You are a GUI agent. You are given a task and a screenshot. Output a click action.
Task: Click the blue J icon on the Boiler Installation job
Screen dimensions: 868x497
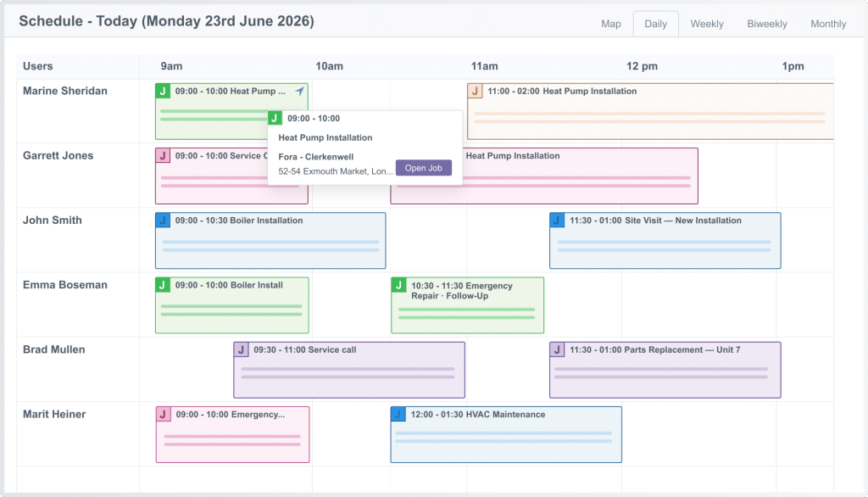click(x=163, y=221)
